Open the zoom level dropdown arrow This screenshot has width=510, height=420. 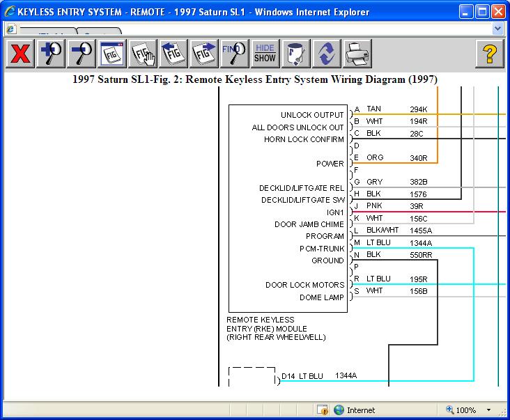(x=489, y=410)
